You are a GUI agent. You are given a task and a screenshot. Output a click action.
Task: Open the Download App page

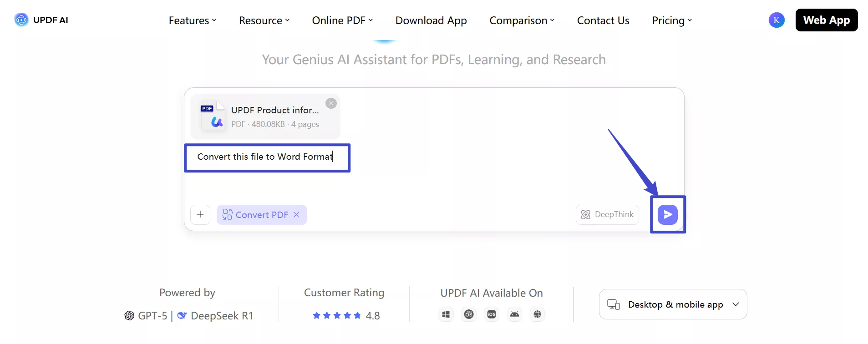point(431,20)
